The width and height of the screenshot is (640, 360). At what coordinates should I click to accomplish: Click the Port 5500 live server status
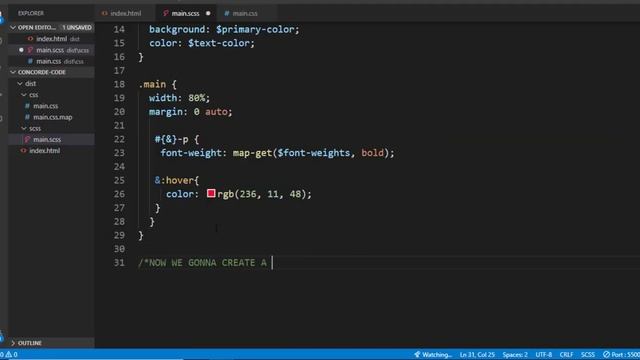click(x=621, y=354)
